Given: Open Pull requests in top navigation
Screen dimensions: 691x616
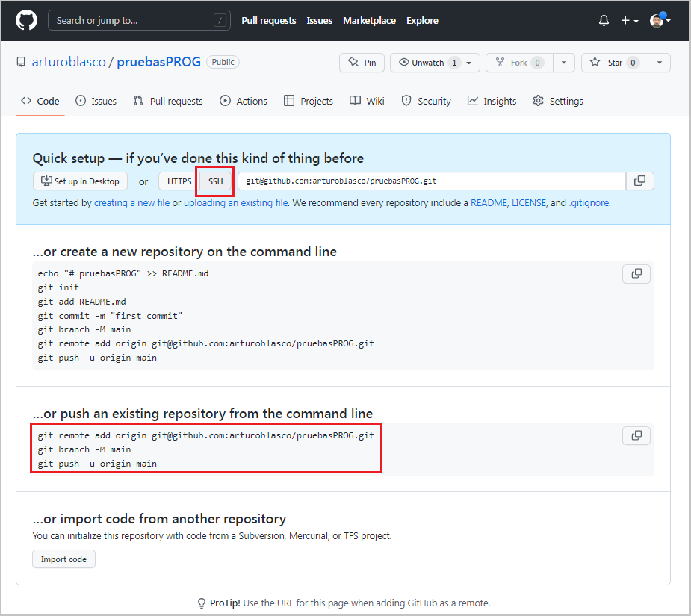Looking at the screenshot, I should [269, 21].
